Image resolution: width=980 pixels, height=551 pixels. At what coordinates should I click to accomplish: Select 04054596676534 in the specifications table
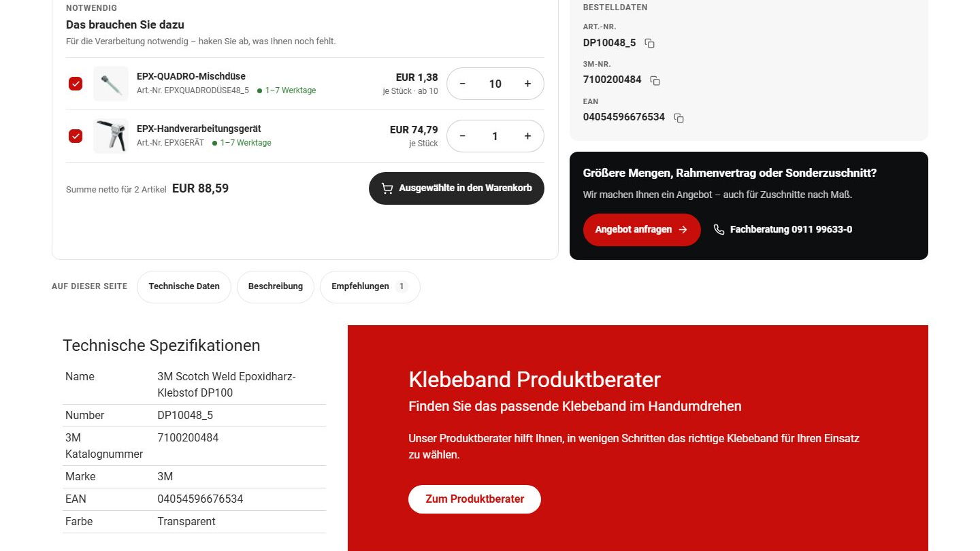point(200,499)
